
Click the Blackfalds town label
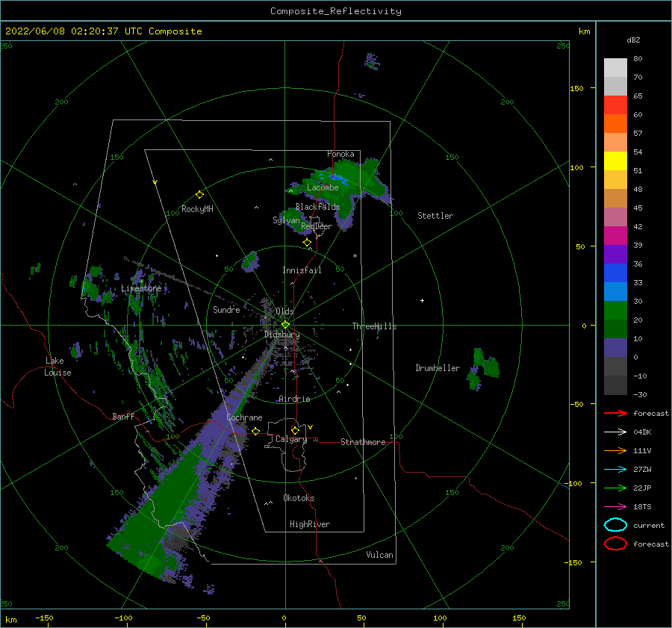click(x=317, y=207)
